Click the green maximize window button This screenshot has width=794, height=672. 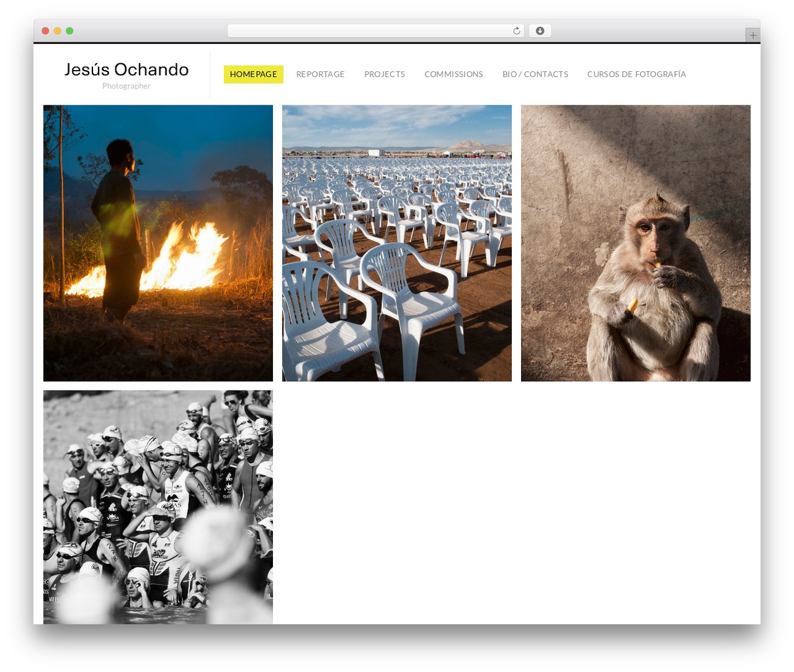69,31
